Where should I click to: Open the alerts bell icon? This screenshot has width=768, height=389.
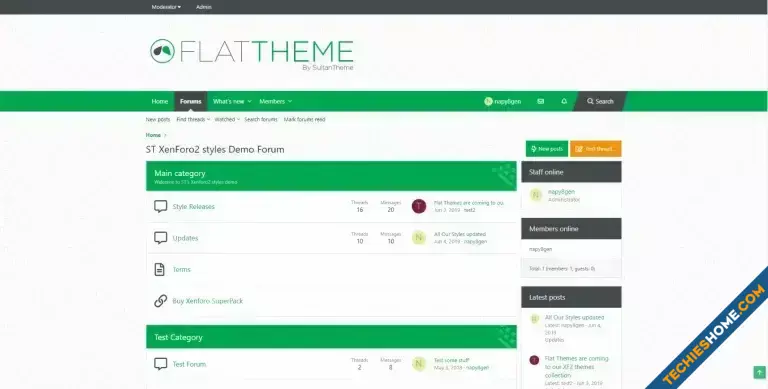[x=564, y=101]
